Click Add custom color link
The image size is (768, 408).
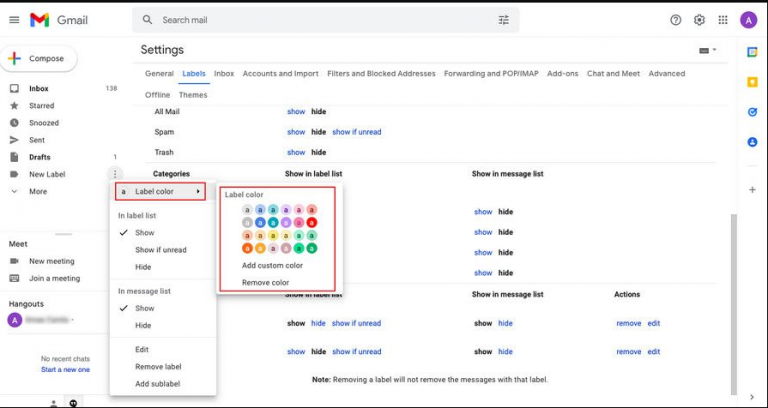tap(272, 265)
